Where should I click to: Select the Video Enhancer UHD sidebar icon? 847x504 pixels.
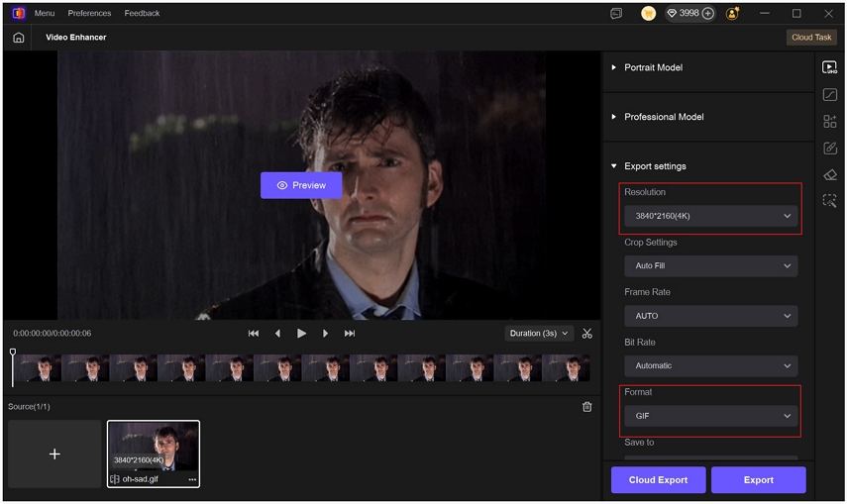(x=830, y=67)
